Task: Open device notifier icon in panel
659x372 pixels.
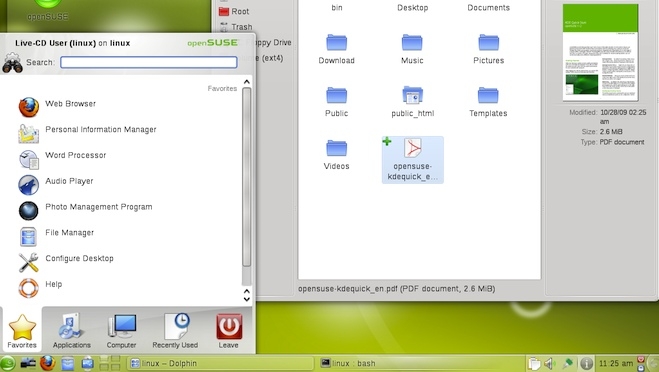Action: click(x=29, y=363)
